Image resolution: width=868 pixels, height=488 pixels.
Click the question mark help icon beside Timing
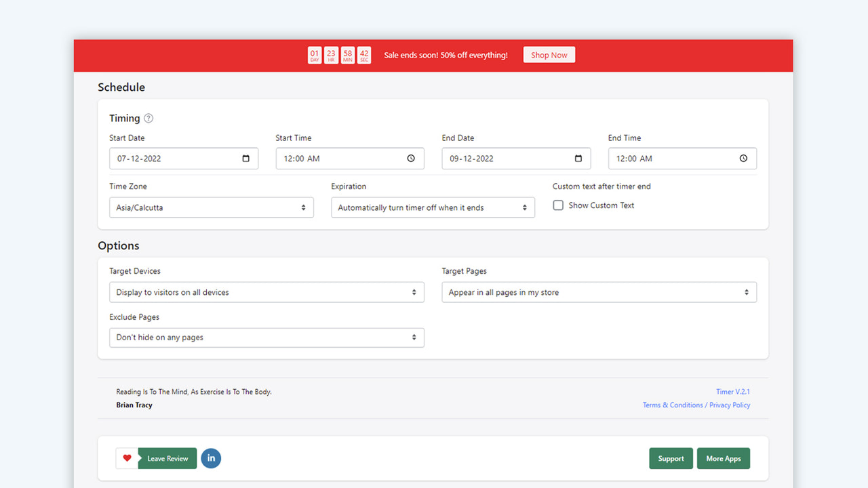149,118
